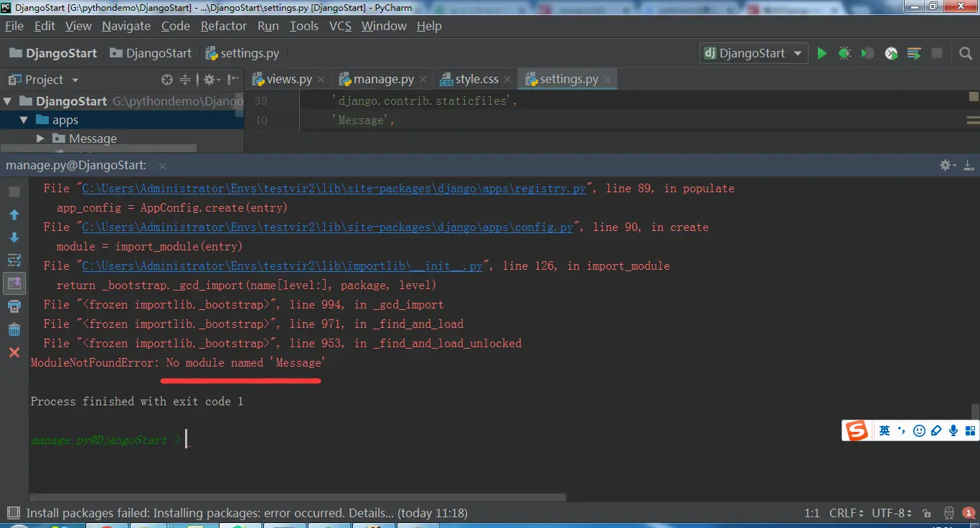This screenshot has height=528, width=980.
Task: Run DjangoStart with coverage icon
Action: coord(868,53)
